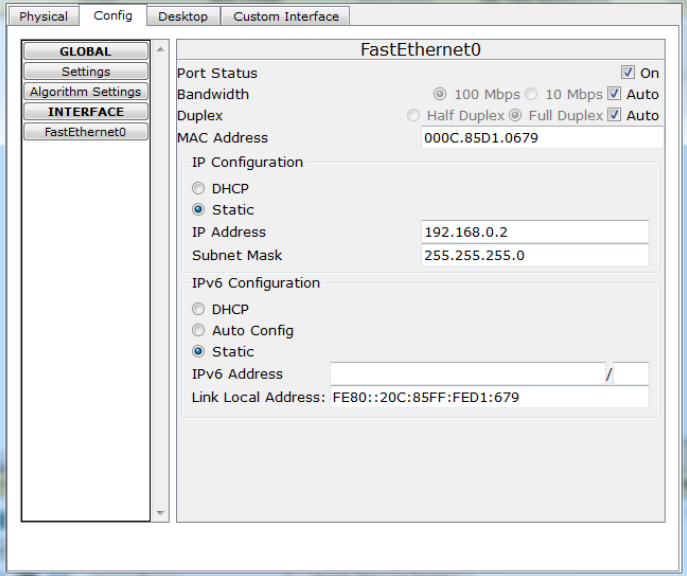
Task: Switch to the Physical tab
Action: click(43, 17)
